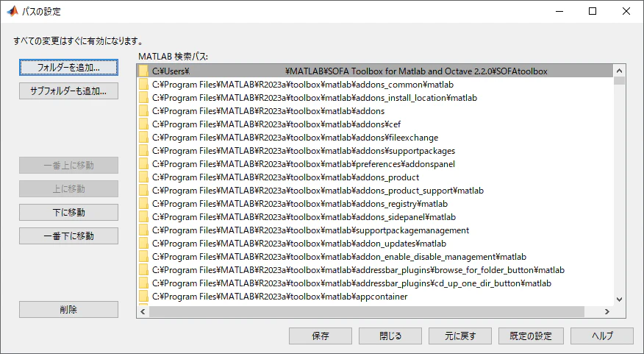
Task: Select the matlab\appcontainer path row
Action: 375,297
